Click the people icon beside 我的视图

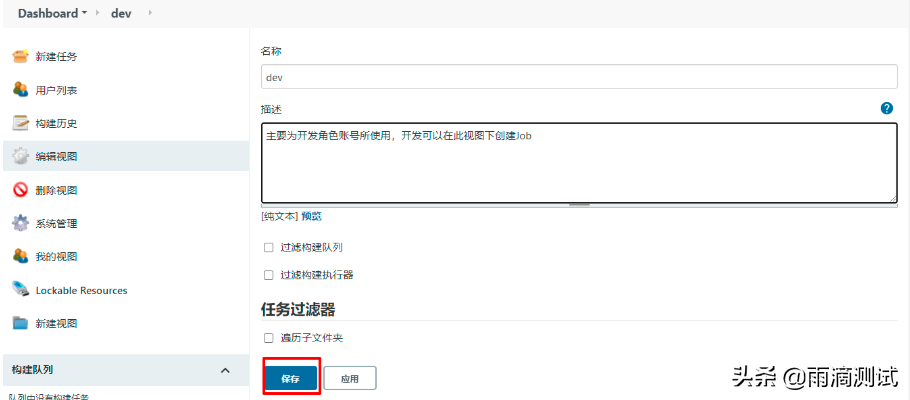(x=20, y=256)
